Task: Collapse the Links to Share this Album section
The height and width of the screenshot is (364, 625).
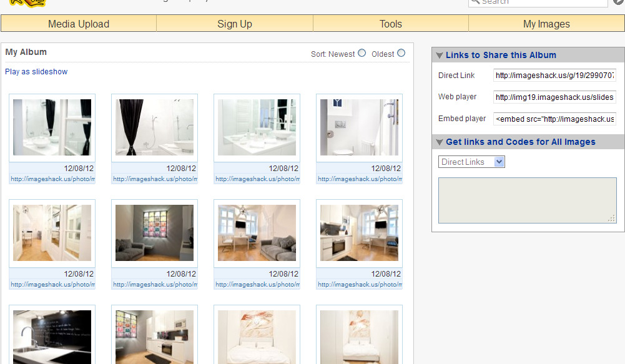Action: pos(440,56)
